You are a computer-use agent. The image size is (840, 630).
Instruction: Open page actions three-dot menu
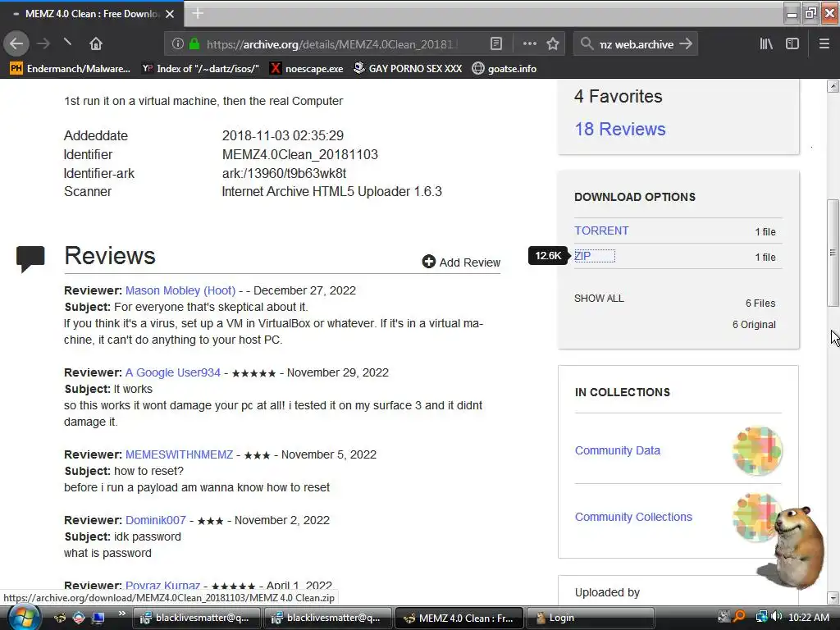[x=529, y=44]
